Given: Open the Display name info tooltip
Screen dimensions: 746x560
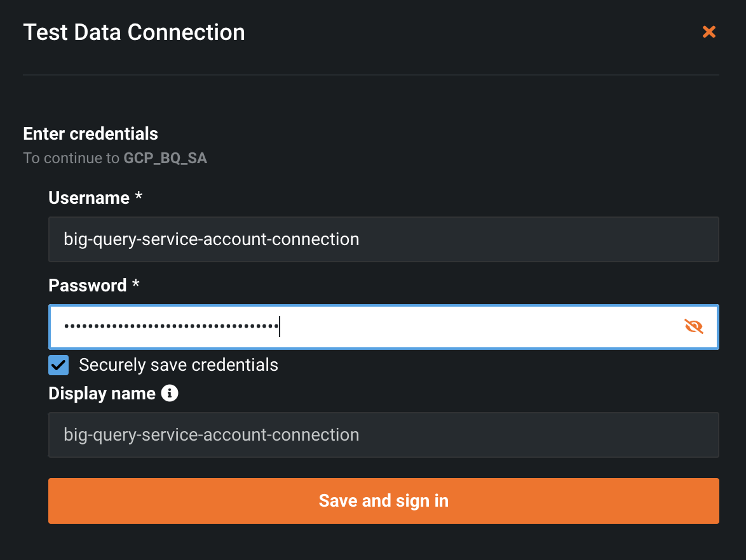Looking at the screenshot, I should 170,394.
